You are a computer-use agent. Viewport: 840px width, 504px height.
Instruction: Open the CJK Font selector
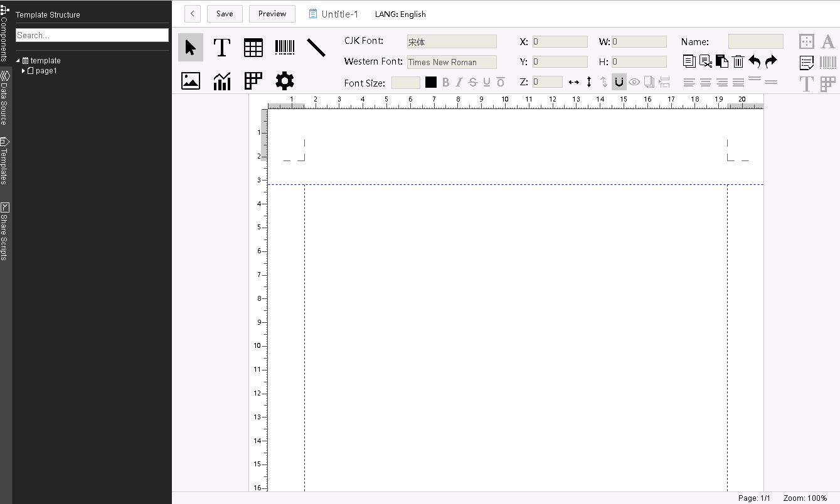(x=452, y=42)
